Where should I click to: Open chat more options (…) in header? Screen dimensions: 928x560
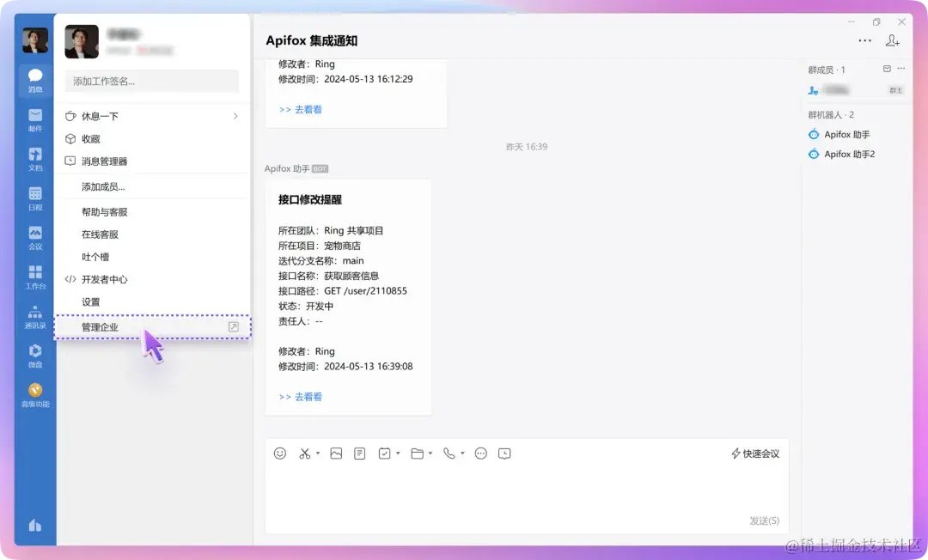pos(864,41)
